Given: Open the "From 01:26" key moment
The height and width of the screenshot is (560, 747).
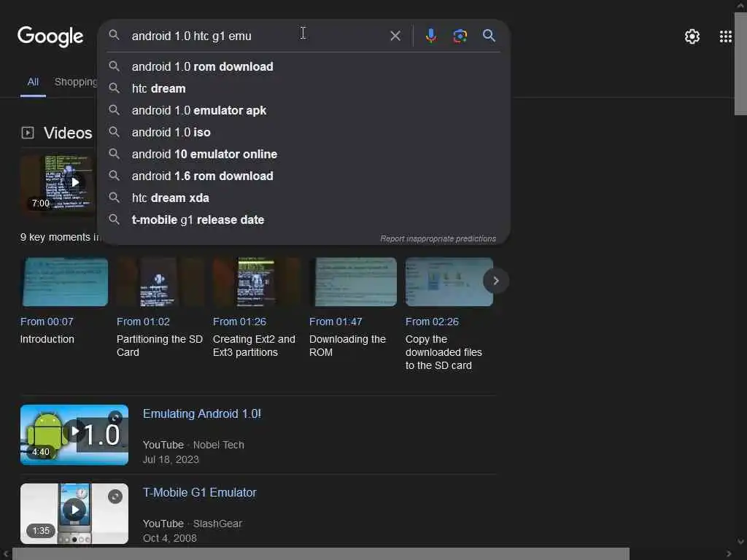Looking at the screenshot, I should 239,322.
